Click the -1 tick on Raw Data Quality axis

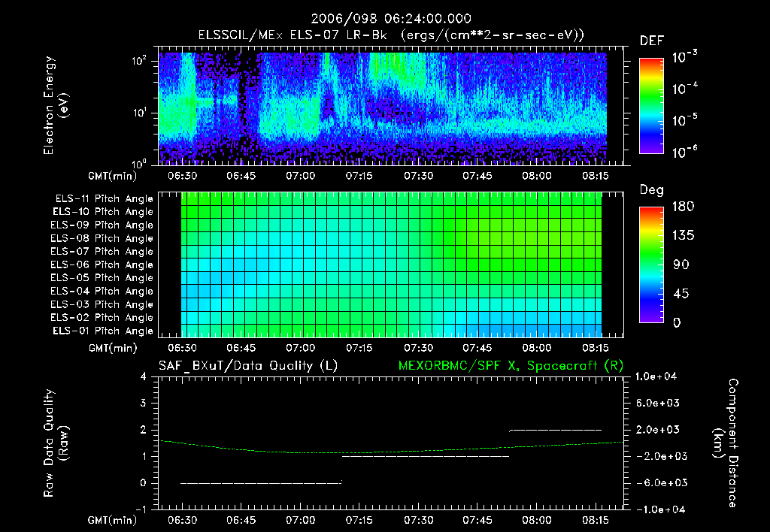tap(141, 509)
